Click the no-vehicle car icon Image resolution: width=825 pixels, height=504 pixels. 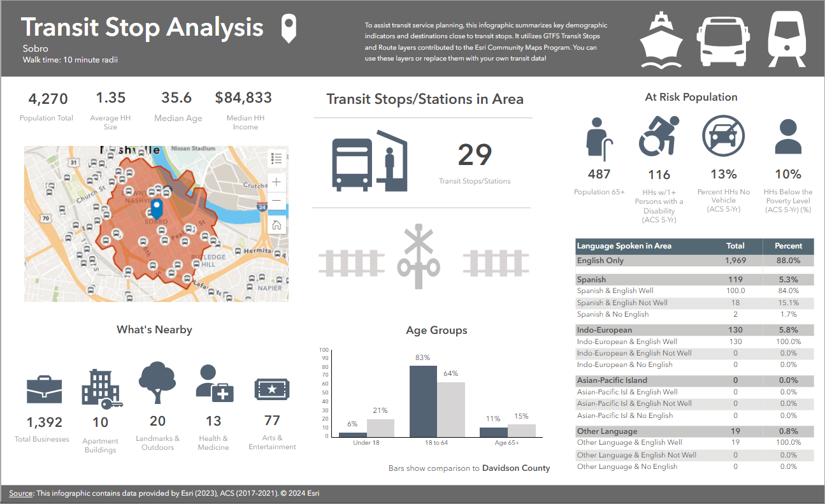click(x=723, y=135)
